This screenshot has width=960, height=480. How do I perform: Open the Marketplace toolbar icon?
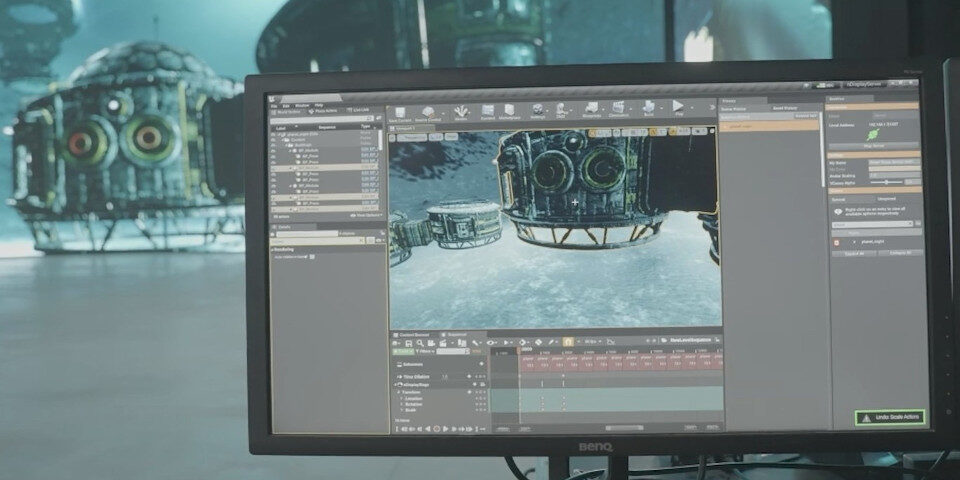point(509,112)
